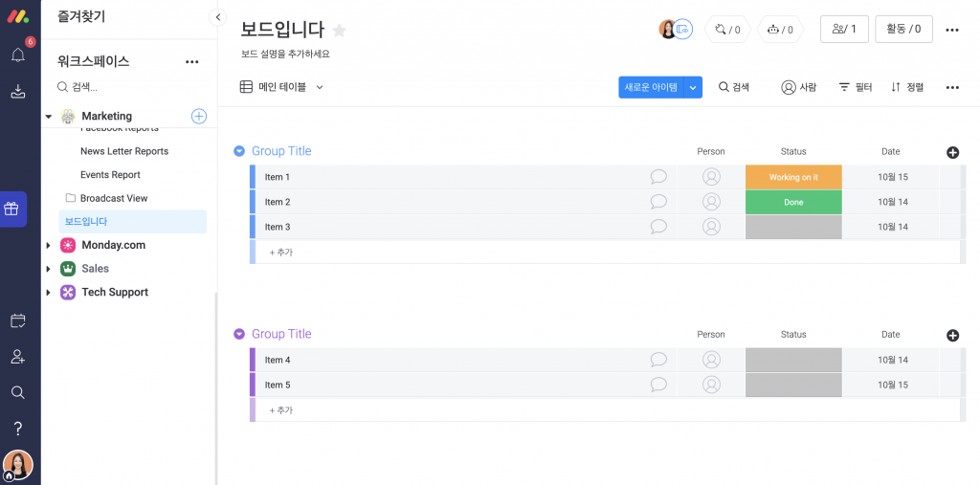The height and width of the screenshot is (485, 980).
Task: Open conversation bubble for Item 1
Action: [658, 177]
